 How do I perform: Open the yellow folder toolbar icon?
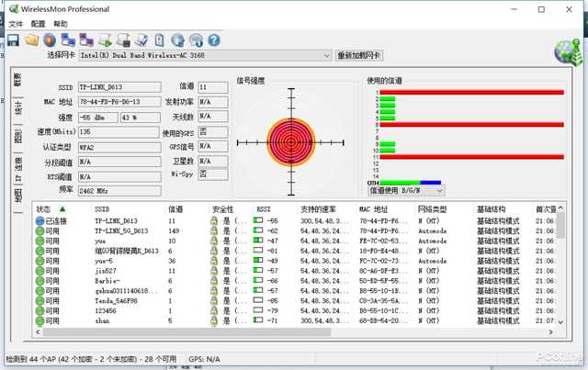pos(31,39)
